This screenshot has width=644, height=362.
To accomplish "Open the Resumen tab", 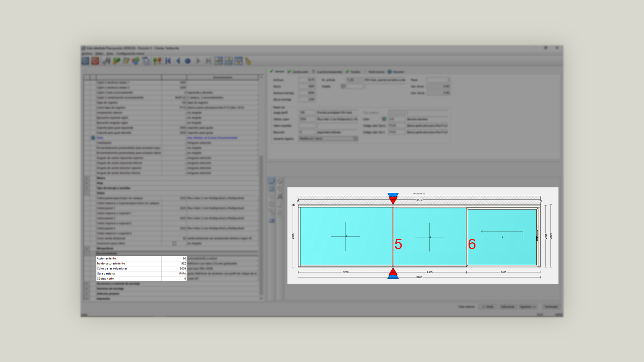I will click(396, 72).
